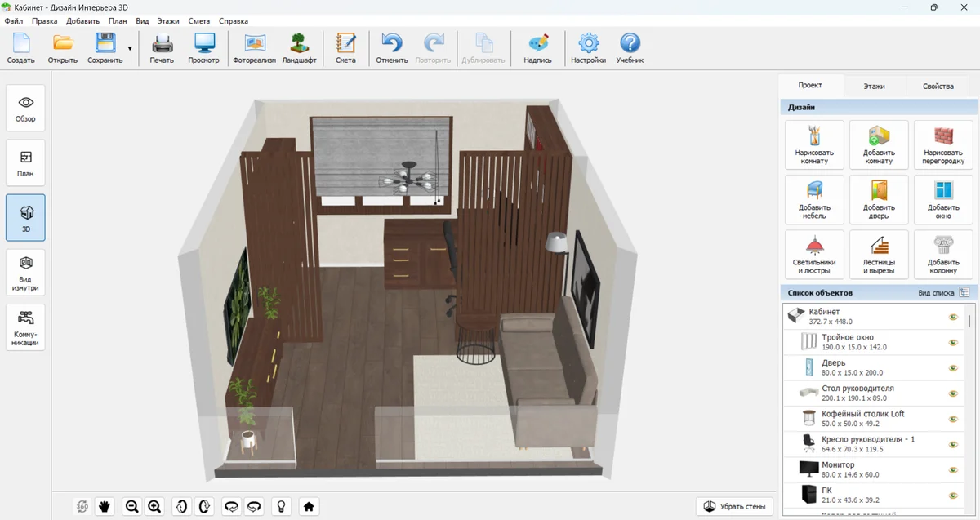
Task: Click the Ландшафт toolbar icon
Action: click(x=299, y=49)
